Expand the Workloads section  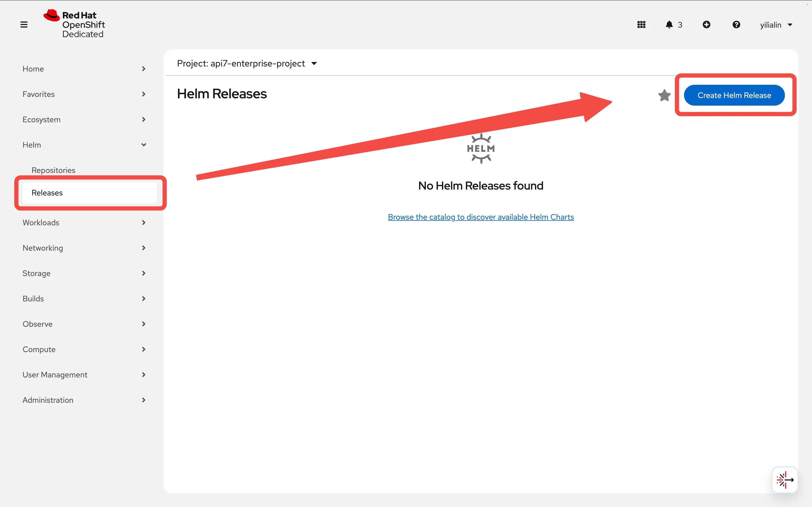pos(41,222)
